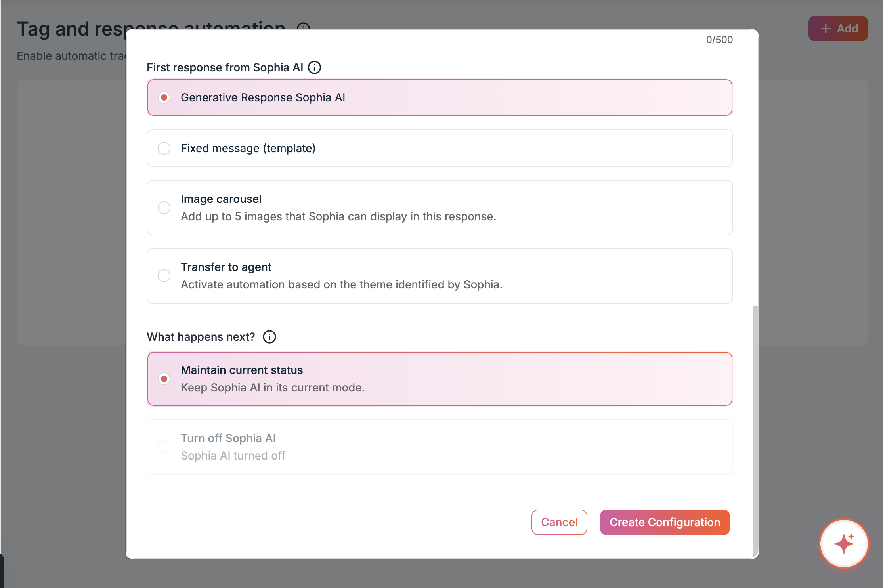The width and height of the screenshot is (883, 588).
Task: Click info icon beside page title
Action: 303,26
